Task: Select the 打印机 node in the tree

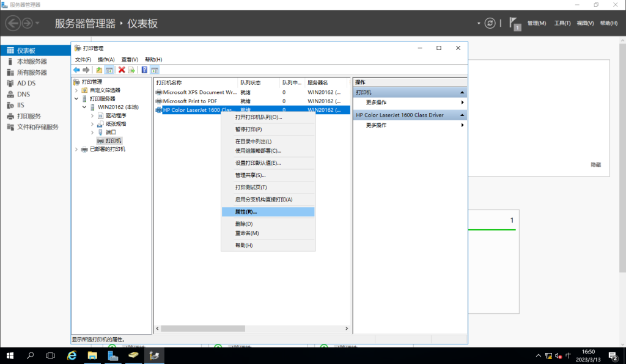Action: pyautogui.click(x=113, y=140)
